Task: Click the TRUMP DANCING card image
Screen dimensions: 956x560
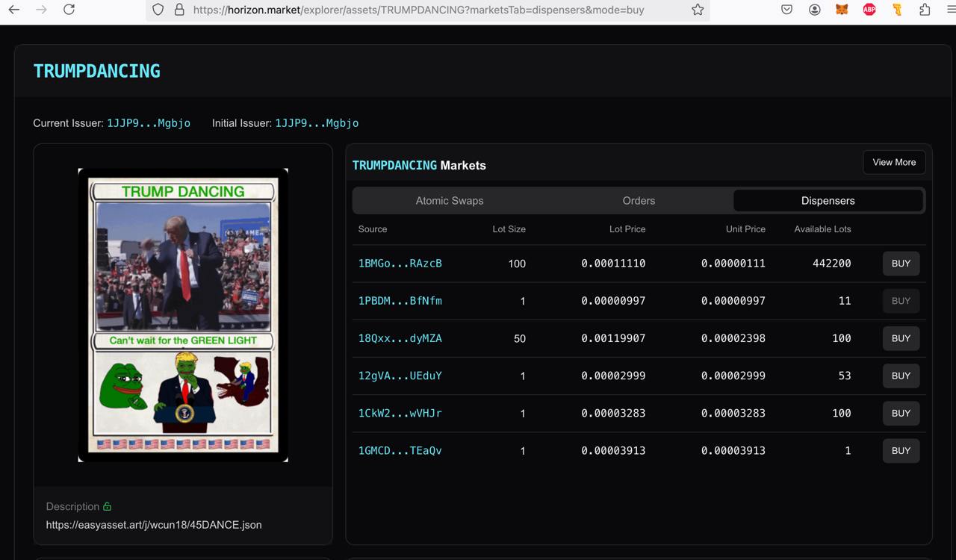Action: tap(183, 315)
